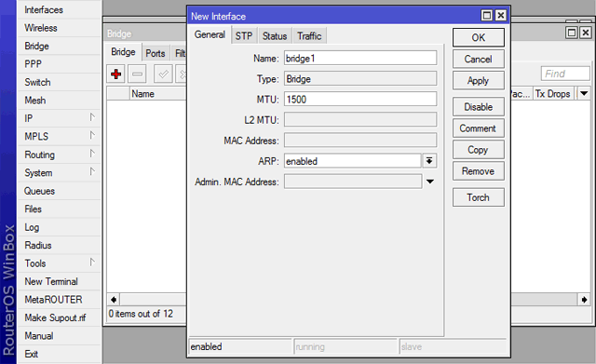Click the checkmark enable icon in Bridge toolbar

point(164,74)
